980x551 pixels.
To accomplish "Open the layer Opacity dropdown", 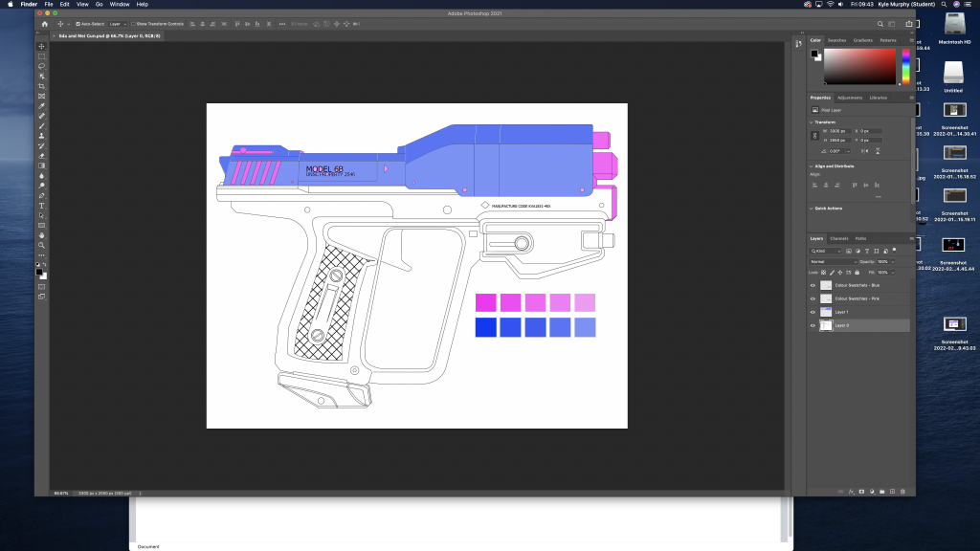I will pyautogui.click(x=893, y=262).
